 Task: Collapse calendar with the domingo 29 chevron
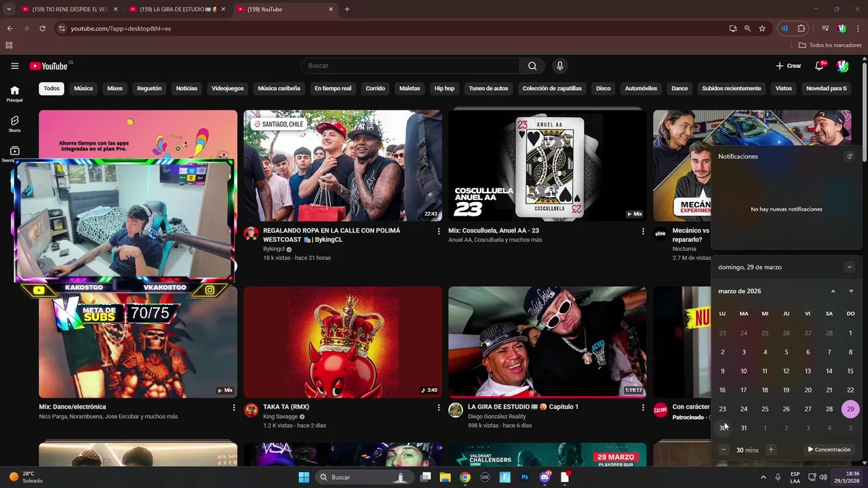849,267
